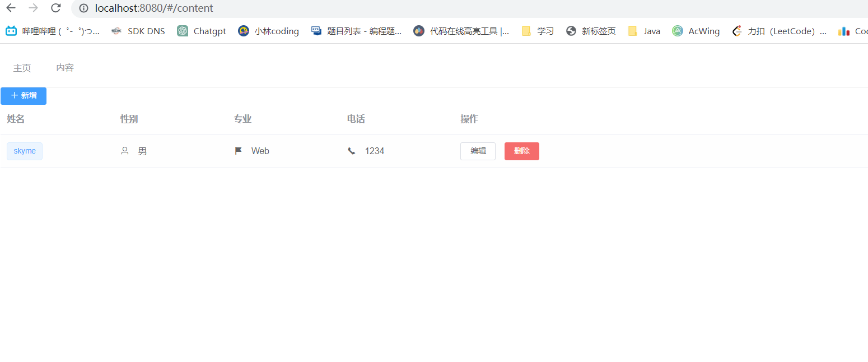Screen dimensions: 868x362
Task: Click 编辑 button for skyme row
Action: point(478,151)
